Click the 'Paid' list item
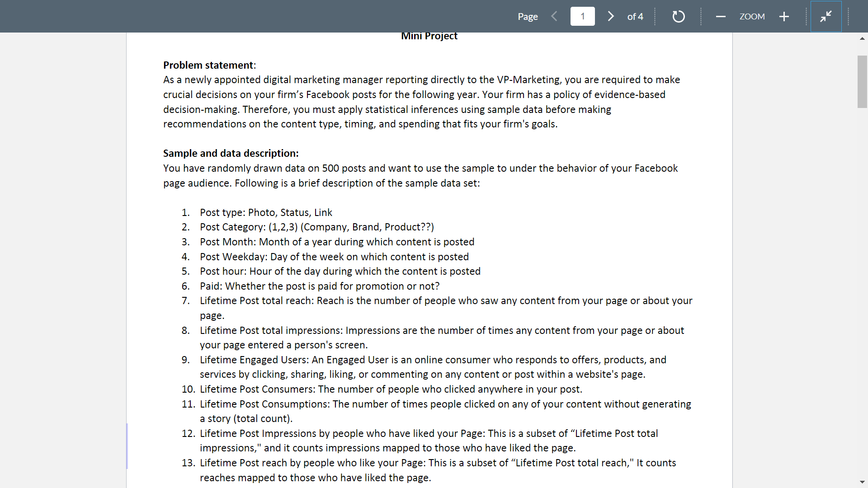Image resolution: width=868 pixels, height=488 pixels. 319,286
